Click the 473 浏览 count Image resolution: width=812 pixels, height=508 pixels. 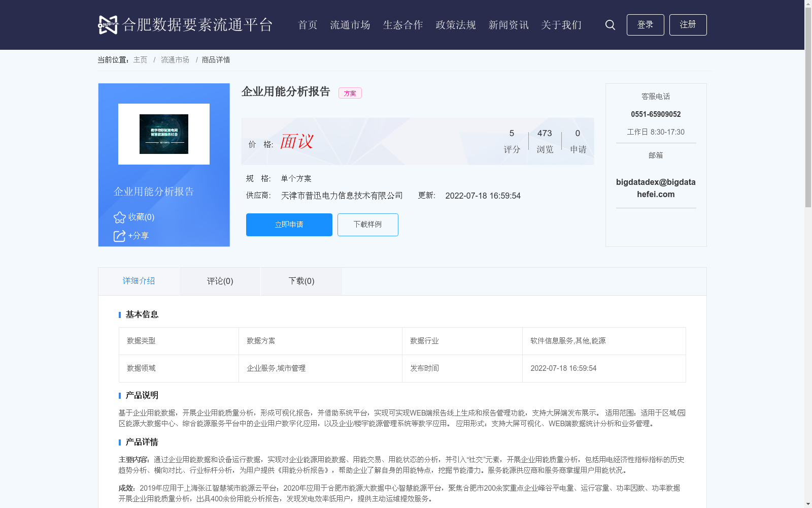click(x=545, y=141)
